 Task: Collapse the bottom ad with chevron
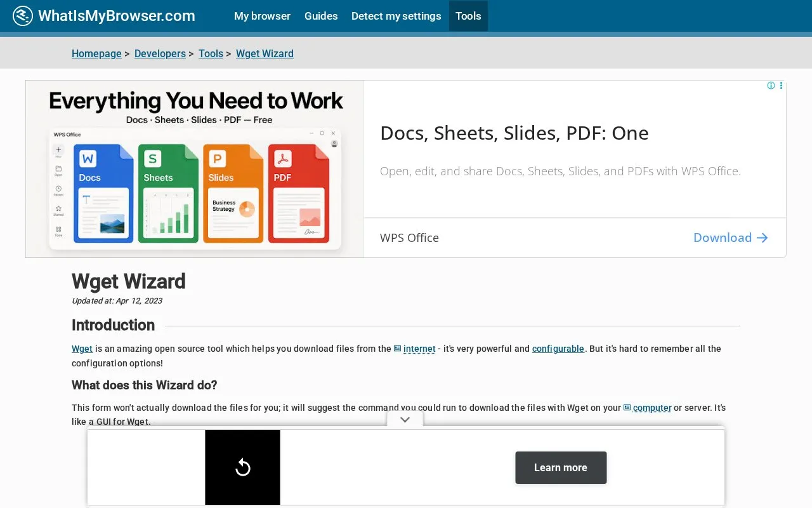[405, 419]
